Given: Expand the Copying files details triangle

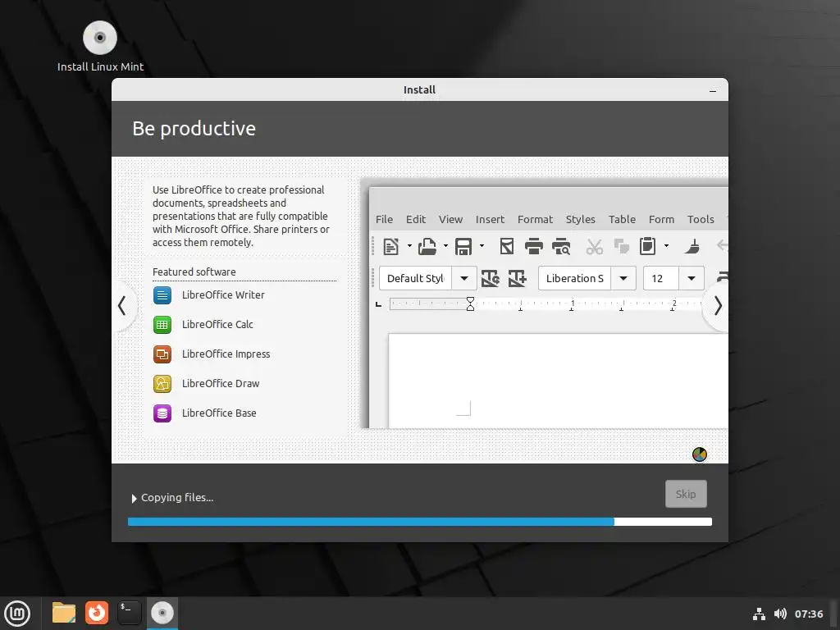Looking at the screenshot, I should pyautogui.click(x=134, y=498).
